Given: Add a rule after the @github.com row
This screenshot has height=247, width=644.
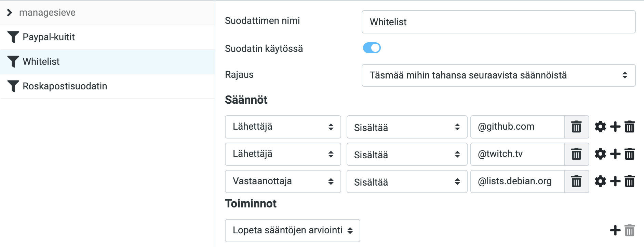Looking at the screenshot, I should pyautogui.click(x=615, y=127).
